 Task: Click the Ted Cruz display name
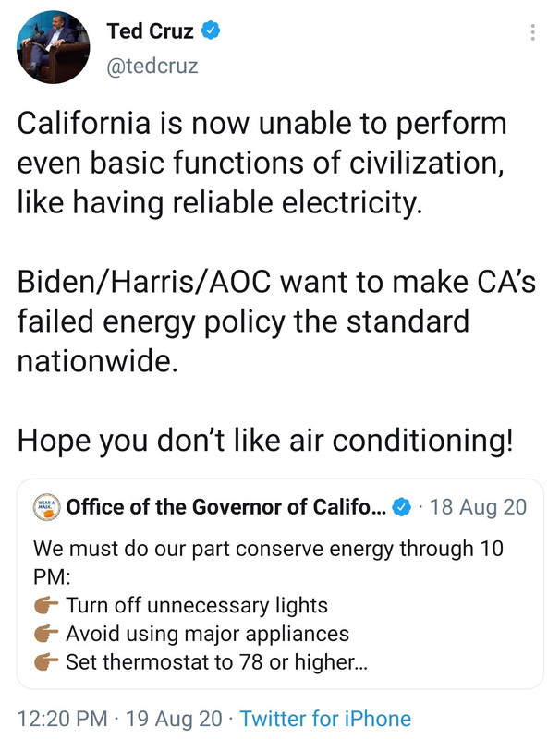[x=149, y=32]
